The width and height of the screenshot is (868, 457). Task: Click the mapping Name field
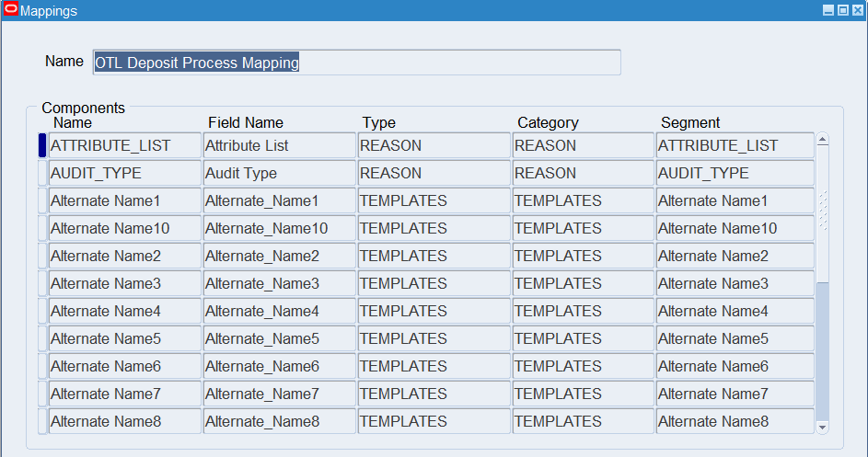click(x=356, y=63)
